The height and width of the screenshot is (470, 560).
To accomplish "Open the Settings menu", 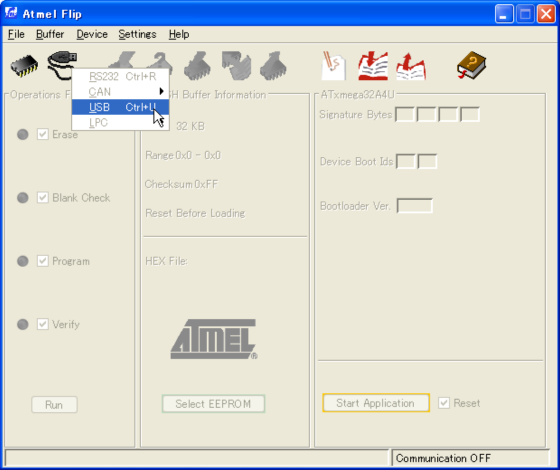I will 137,34.
